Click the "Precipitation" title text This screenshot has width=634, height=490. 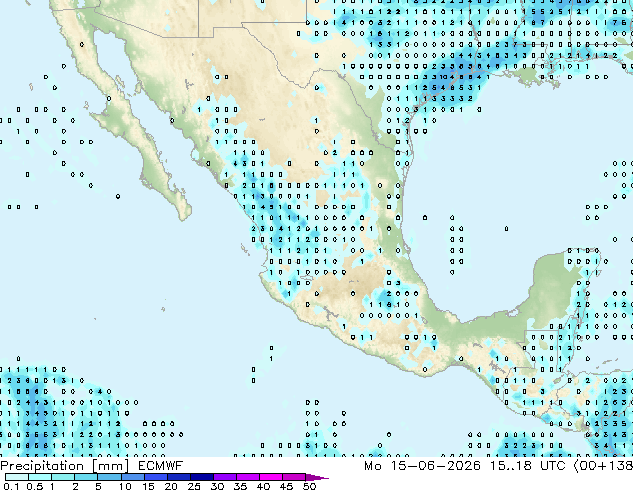(x=42, y=466)
